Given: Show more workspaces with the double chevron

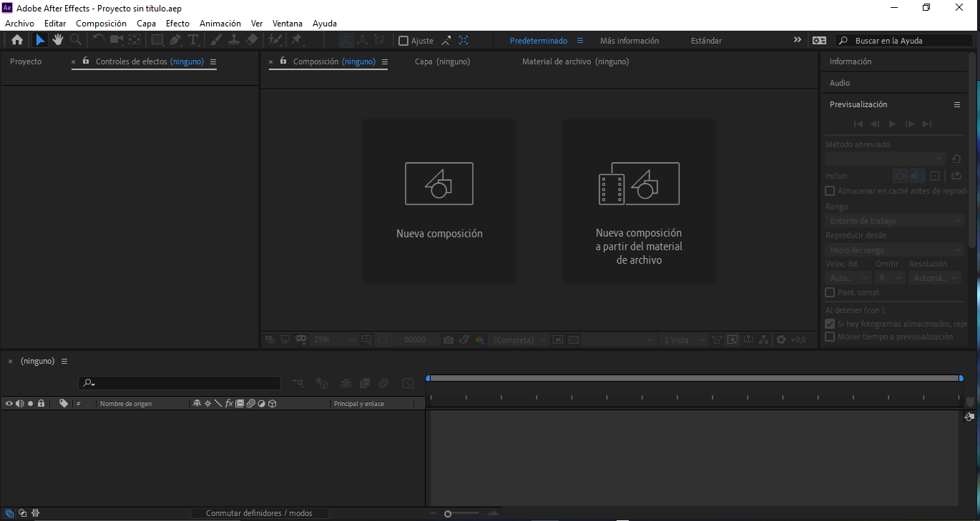Looking at the screenshot, I should click(x=798, y=40).
